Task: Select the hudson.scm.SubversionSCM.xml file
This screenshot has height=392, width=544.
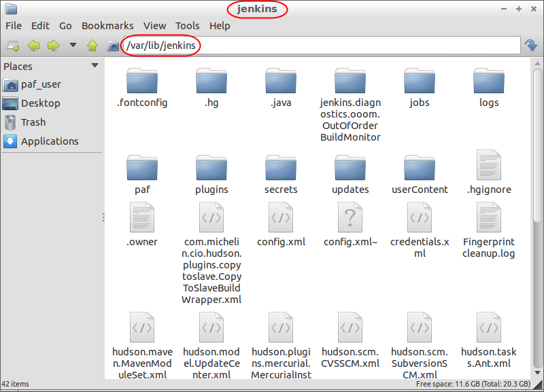Action: tap(420, 346)
